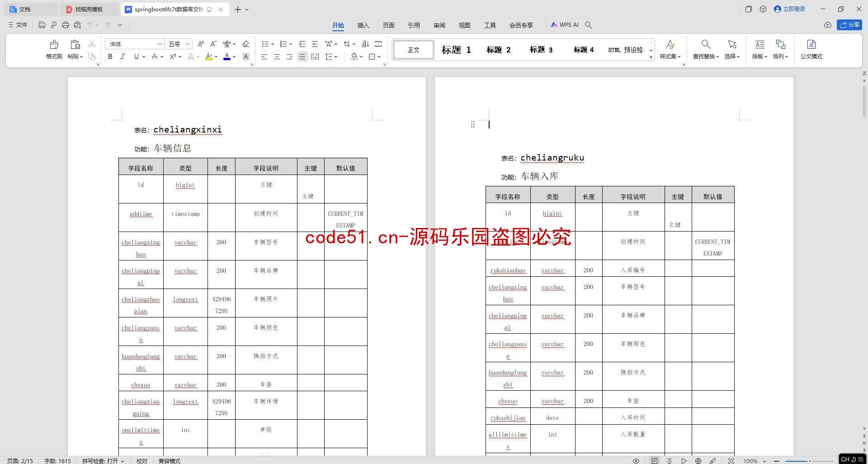Switch to the Review (审阅) tab
Viewport: 868px width, 464px height.
[439, 25]
